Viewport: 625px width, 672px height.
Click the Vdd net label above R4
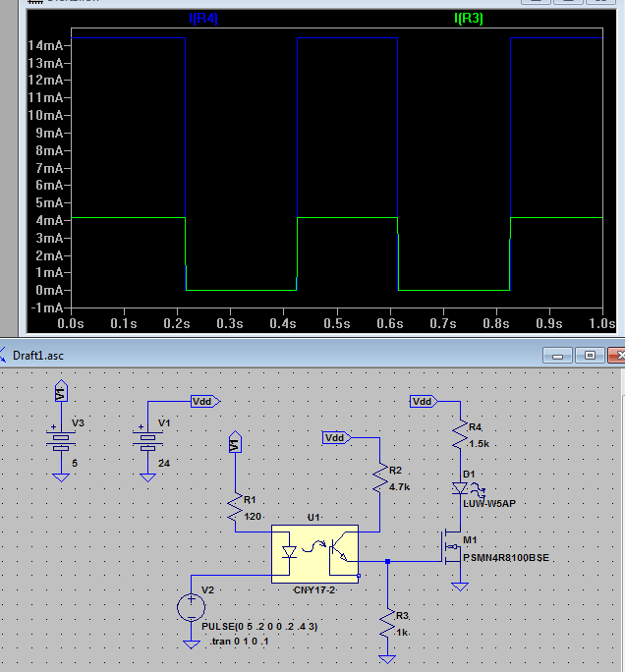click(424, 402)
